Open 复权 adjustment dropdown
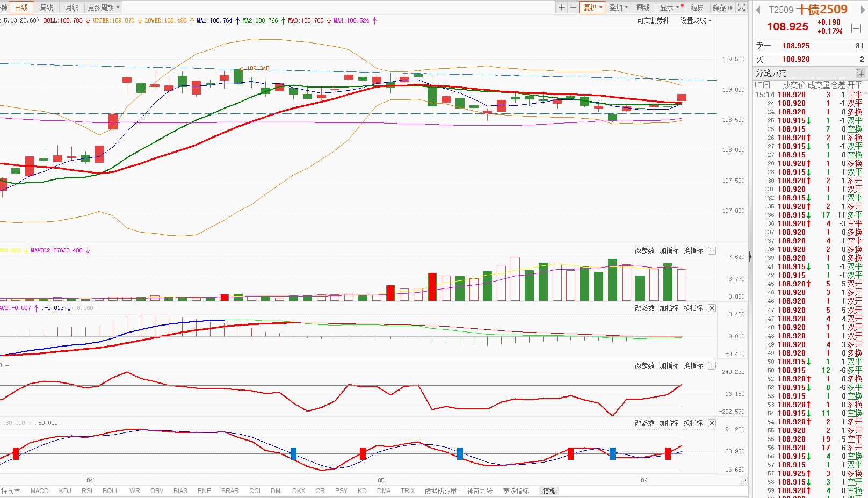The image size is (868, 498). click(x=592, y=8)
